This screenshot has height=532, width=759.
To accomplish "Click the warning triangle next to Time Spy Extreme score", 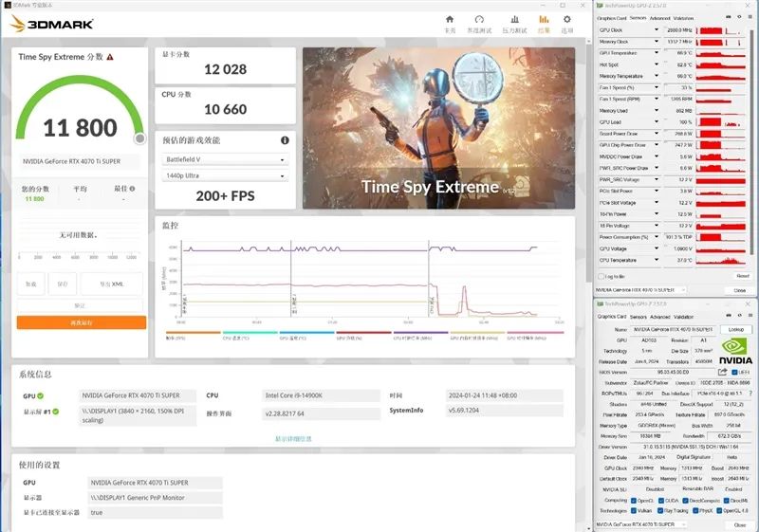I will (110, 57).
